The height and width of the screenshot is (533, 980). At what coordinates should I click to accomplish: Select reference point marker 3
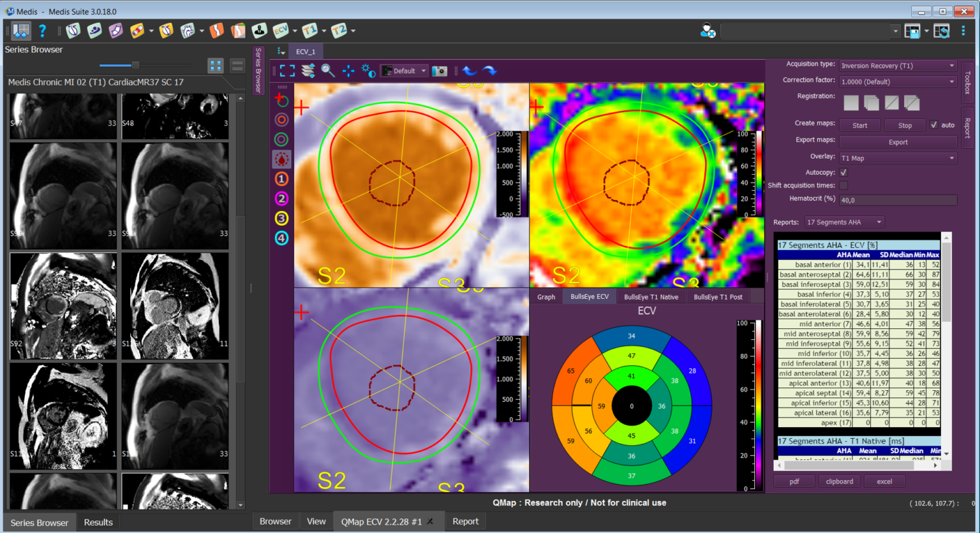[281, 218]
